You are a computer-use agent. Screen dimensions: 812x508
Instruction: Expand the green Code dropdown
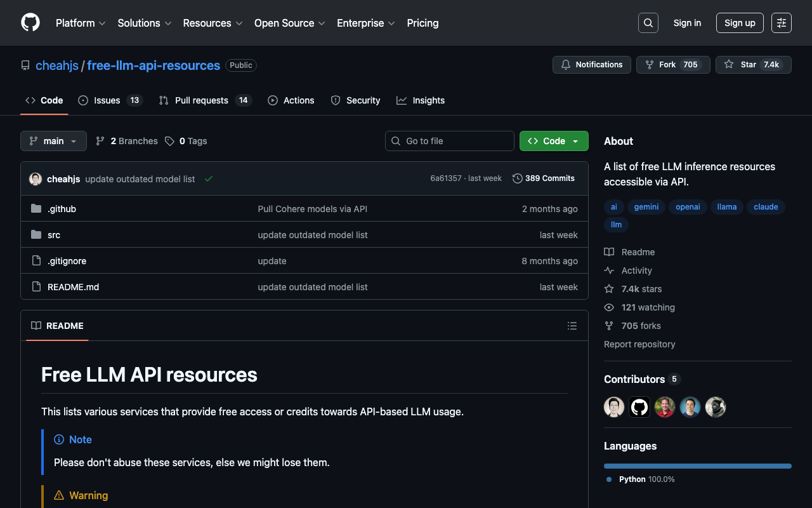click(x=554, y=141)
